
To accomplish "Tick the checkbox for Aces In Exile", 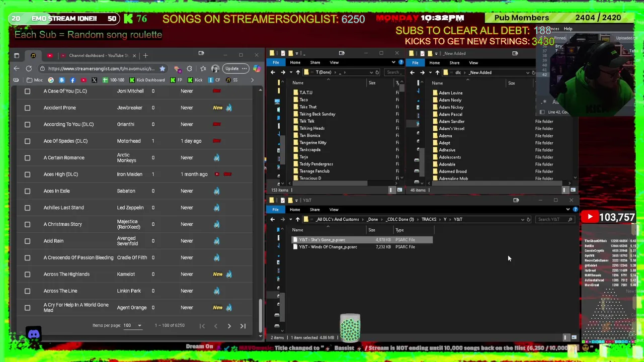I will 28,191.
